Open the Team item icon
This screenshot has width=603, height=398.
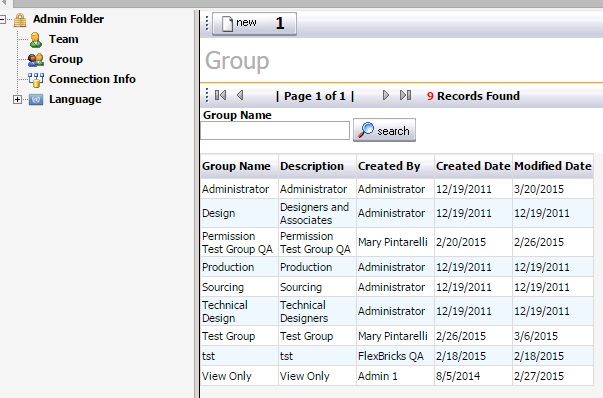[x=36, y=40]
